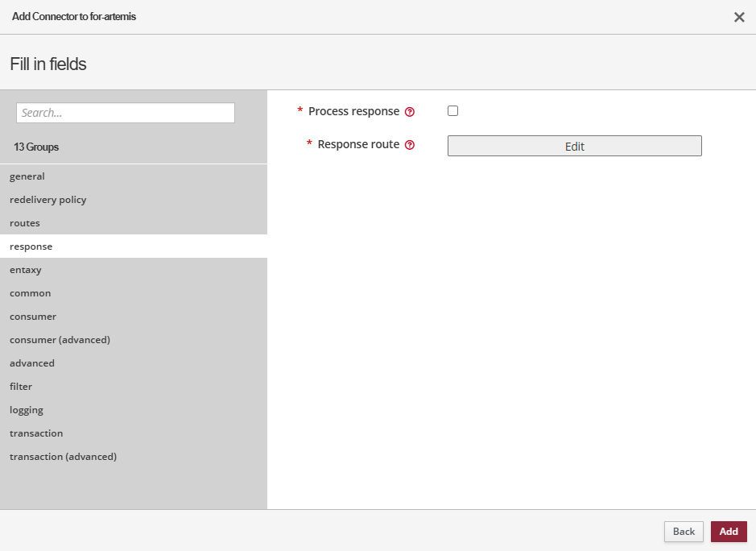Screen dimensions: 756x551
Task: Switch to the routes group
Action: coord(25,223)
